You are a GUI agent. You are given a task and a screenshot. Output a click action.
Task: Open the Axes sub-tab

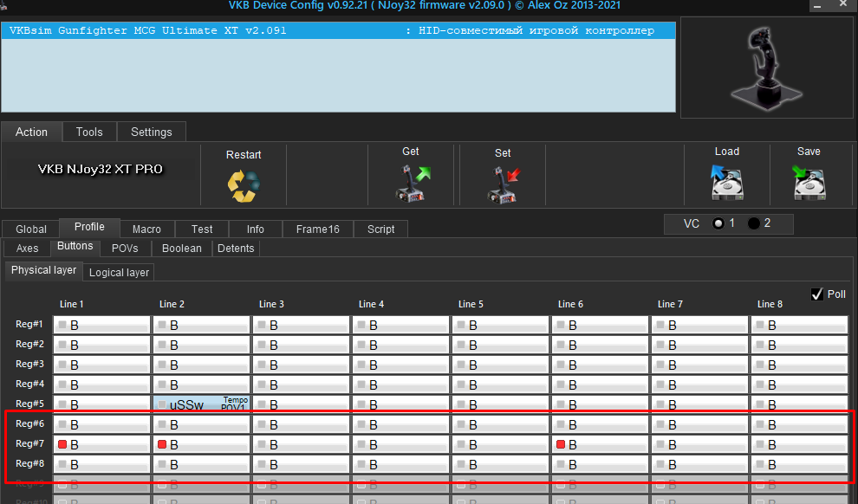[28, 249]
